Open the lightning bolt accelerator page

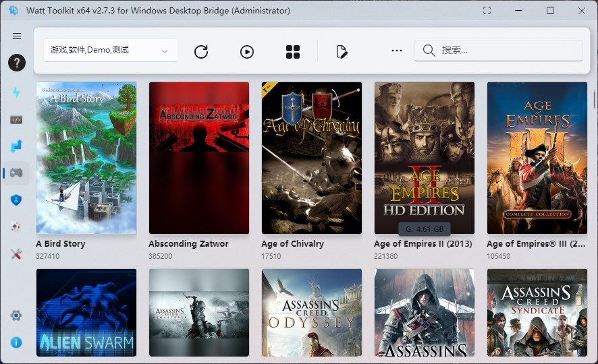(x=16, y=92)
